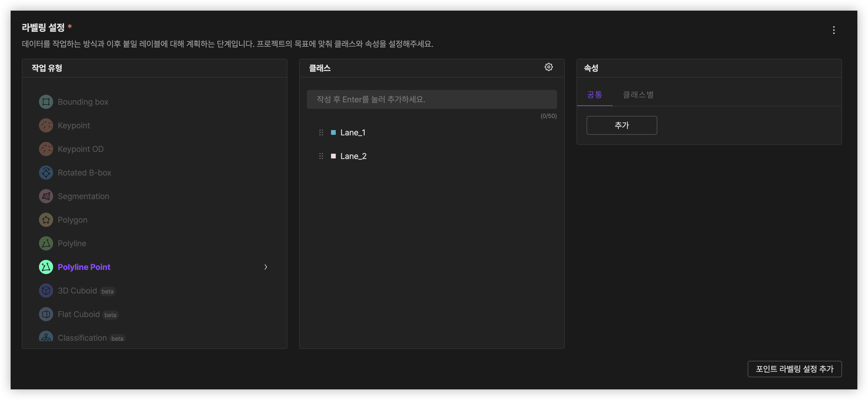The image size is (868, 400).
Task: Click the beta badge beside Classification
Action: [x=117, y=338]
